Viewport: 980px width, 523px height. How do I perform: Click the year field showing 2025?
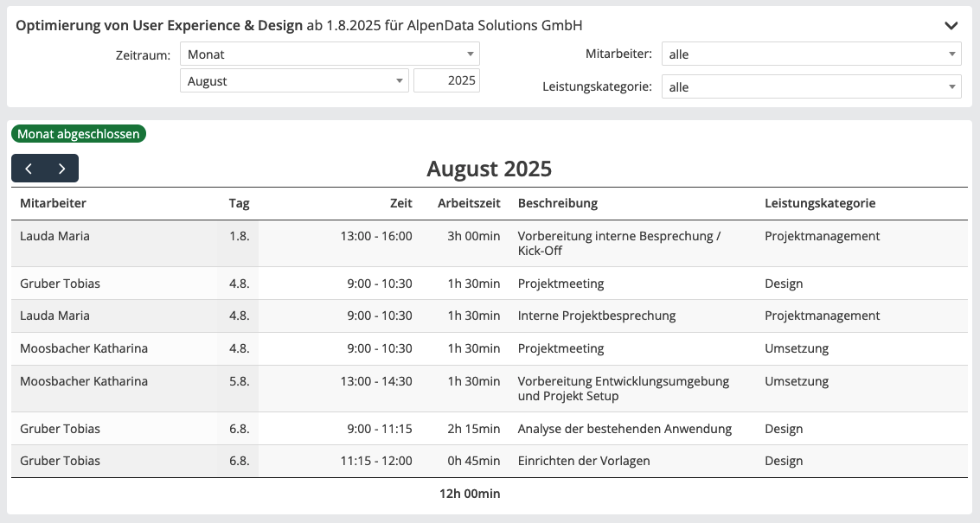tap(447, 81)
